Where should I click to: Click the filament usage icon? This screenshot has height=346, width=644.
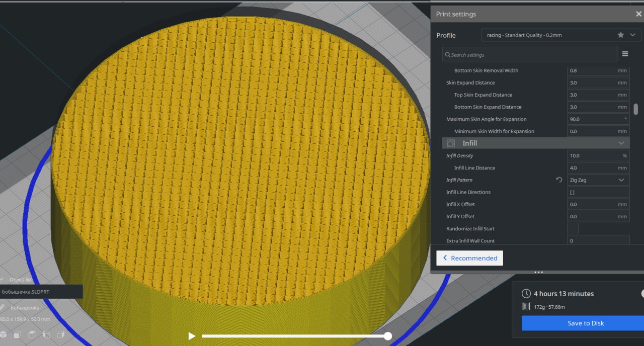[526, 307]
